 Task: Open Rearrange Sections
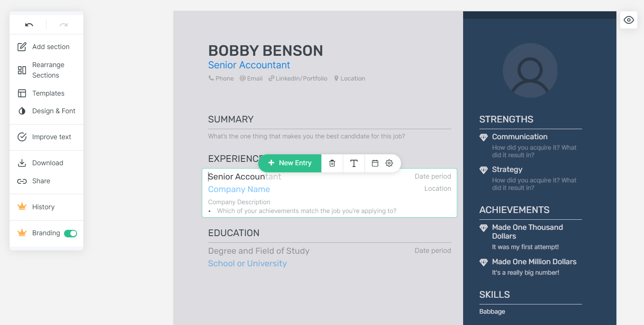44,70
